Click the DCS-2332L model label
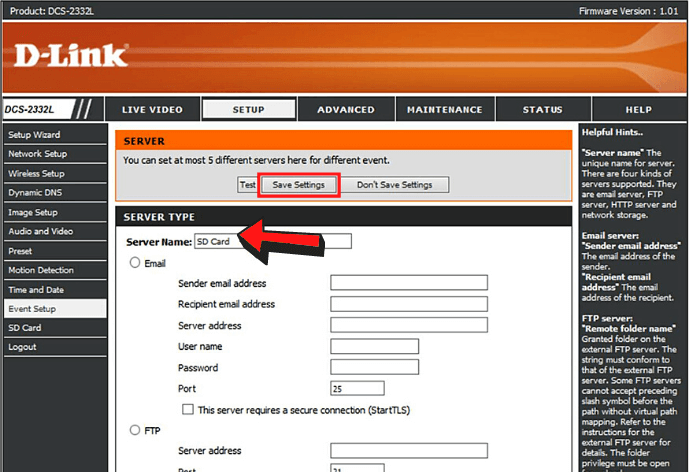 coord(29,109)
